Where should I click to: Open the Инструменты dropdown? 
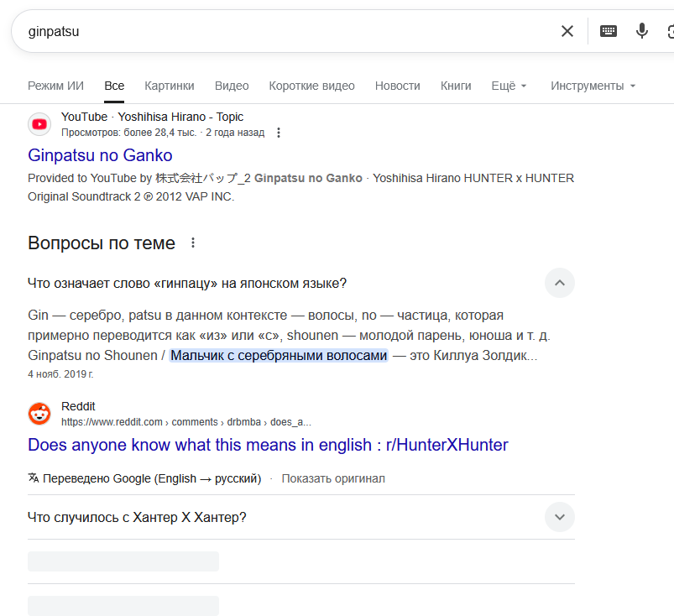click(x=593, y=86)
